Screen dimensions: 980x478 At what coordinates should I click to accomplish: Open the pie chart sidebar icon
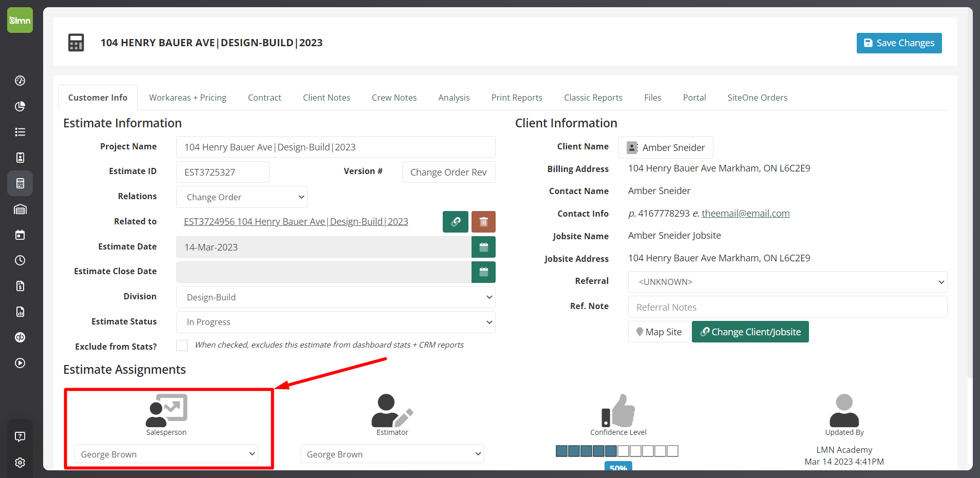(20, 106)
